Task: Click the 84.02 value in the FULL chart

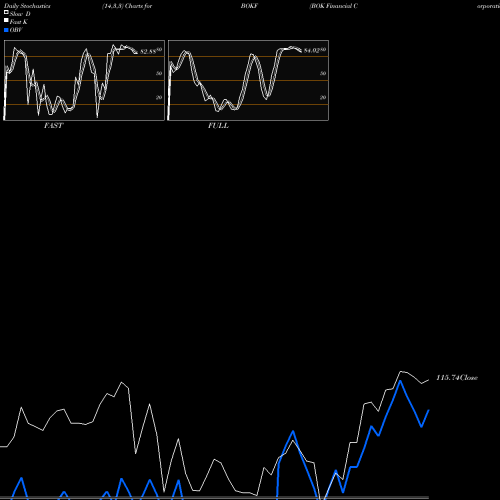Action: [312, 51]
